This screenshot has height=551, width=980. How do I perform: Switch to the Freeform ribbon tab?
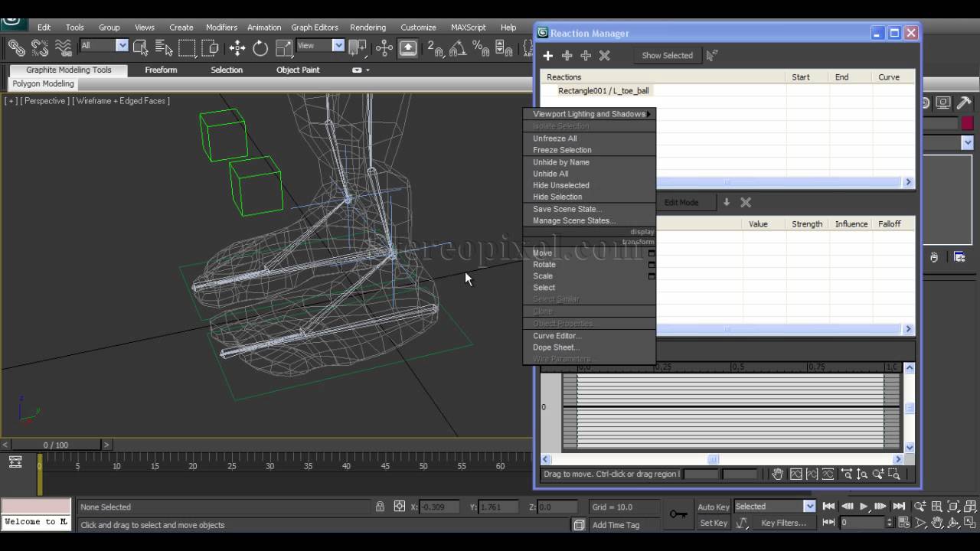(x=161, y=70)
